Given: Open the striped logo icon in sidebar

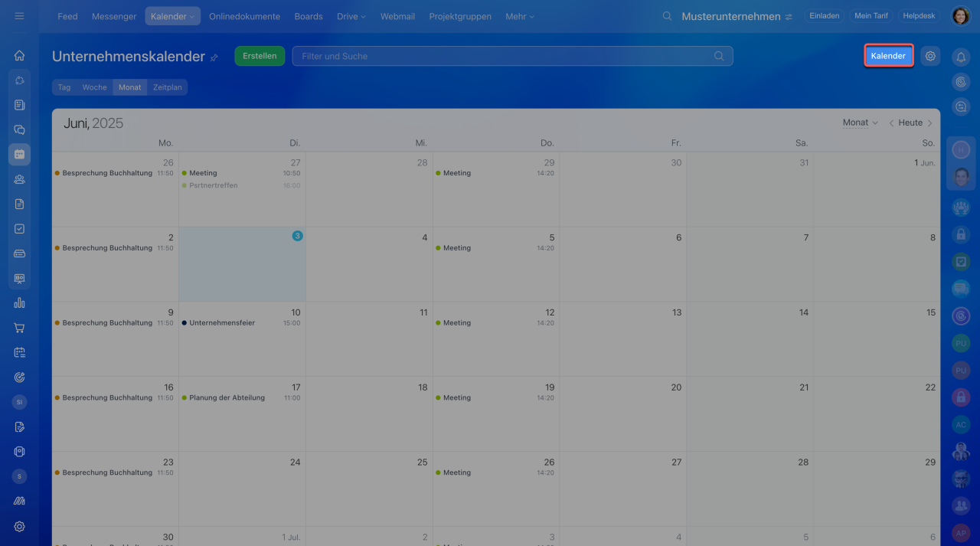Looking at the screenshot, I should [x=19, y=501].
